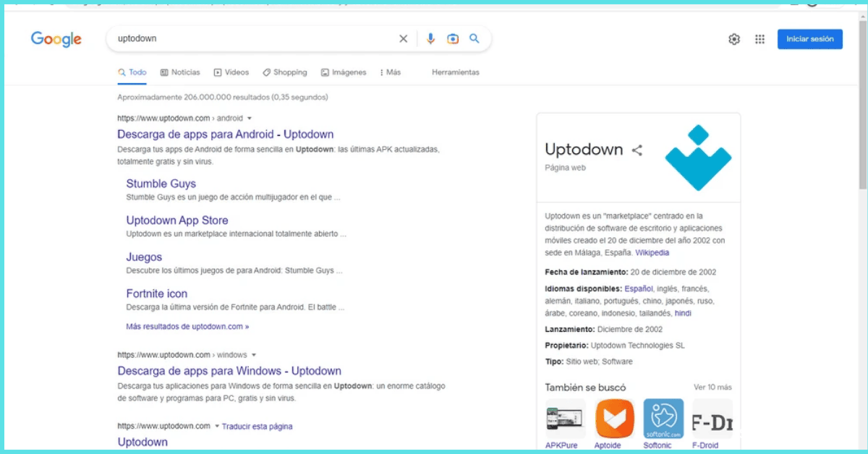Select the Todo tab
The height and width of the screenshot is (454, 868).
pos(132,72)
